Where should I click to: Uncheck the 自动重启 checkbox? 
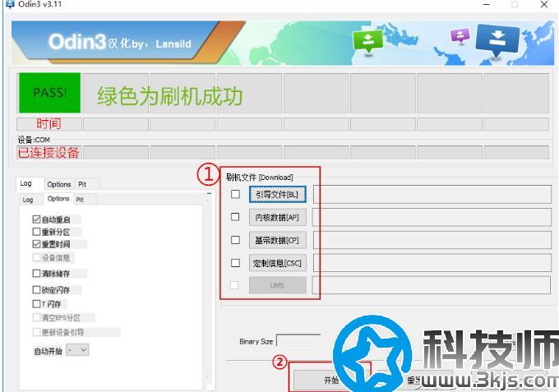tap(36, 219)
